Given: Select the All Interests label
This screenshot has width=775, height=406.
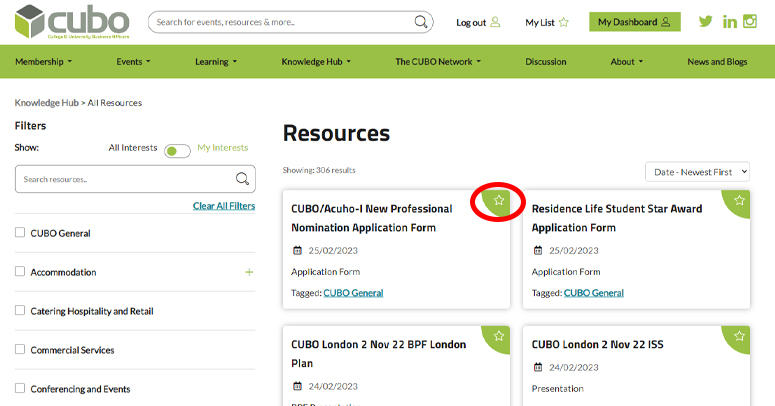Looking at the screenshot, I should [x=133, y=147].
